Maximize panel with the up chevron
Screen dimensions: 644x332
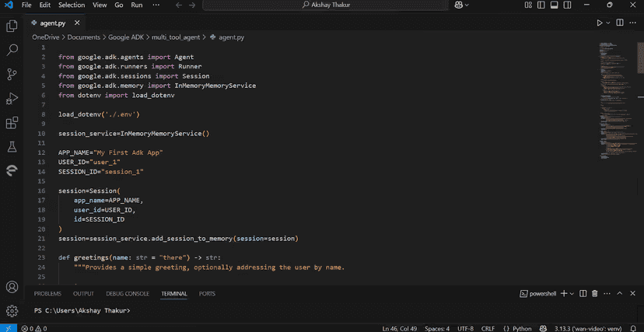click(620, 293)
